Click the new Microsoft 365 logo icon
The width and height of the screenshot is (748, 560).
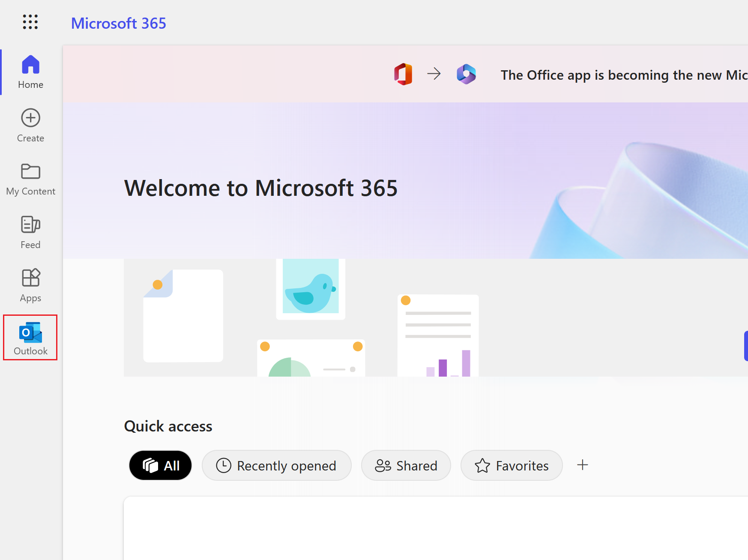tap(466, 74)
